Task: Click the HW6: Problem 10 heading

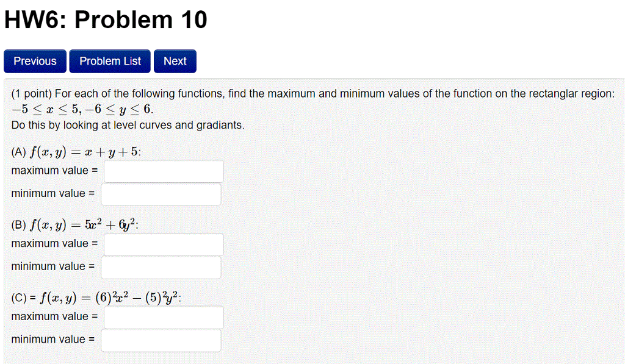Action: pos(104,20)
